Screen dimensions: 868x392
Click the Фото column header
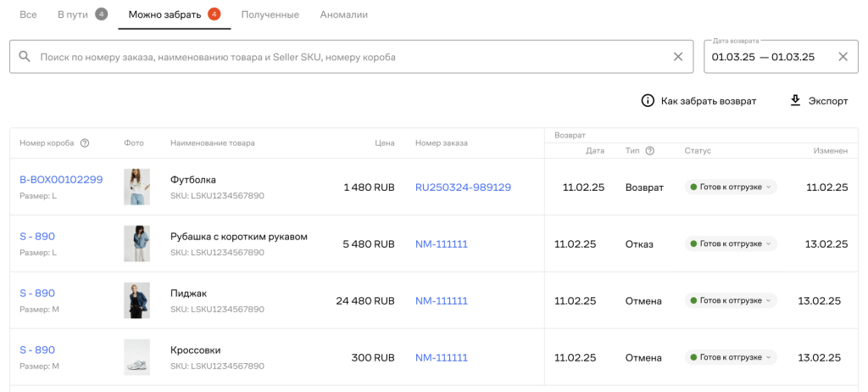(x=133, y=143)
